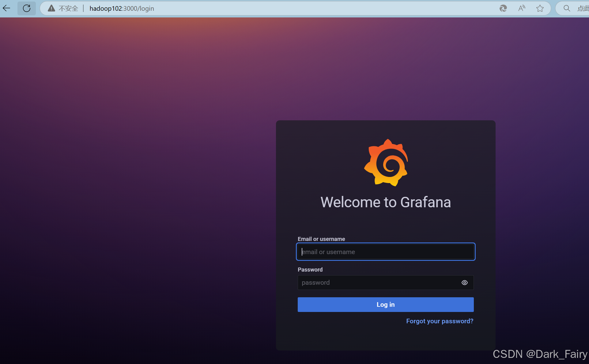Click the Grafana logo
589x364 pixels.
pos(386,163)
